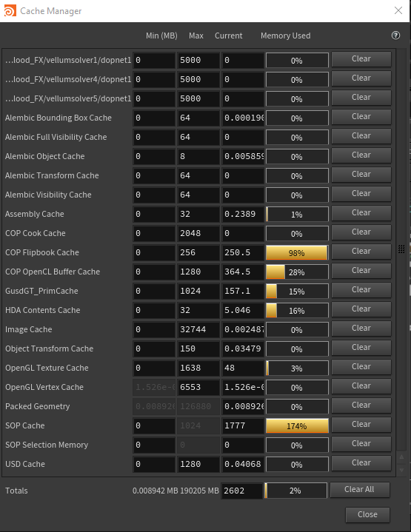Edit Max field of Object Transform Cache
The height and width of the screenshot is (532, 411).
pos(198,349)
